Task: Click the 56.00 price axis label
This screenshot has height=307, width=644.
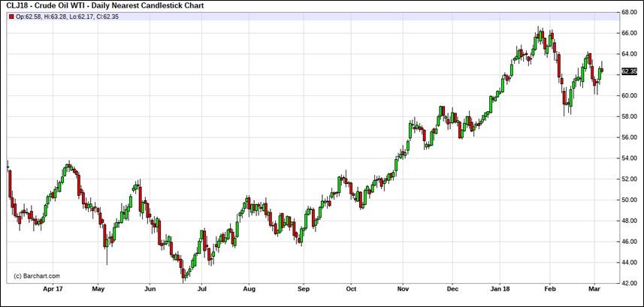Action: click(x=629, y=137)
